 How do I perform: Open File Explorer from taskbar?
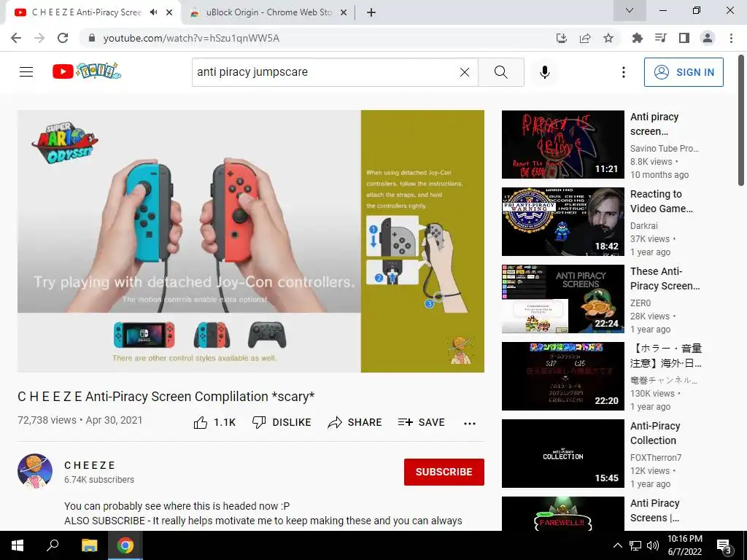[x=89, y=545]
